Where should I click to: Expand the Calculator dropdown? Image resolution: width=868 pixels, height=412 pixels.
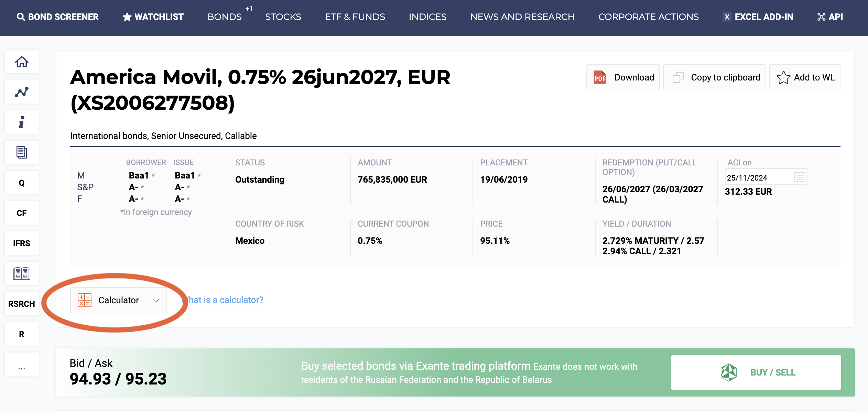(119, 300)
